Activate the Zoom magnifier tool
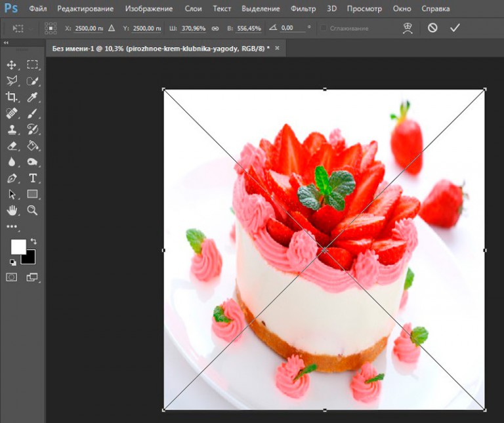 (x=32, y=210)
